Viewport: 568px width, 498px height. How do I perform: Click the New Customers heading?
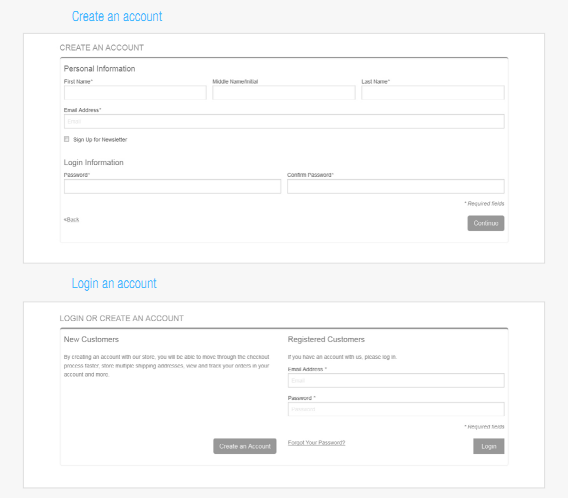pos(91,339)
